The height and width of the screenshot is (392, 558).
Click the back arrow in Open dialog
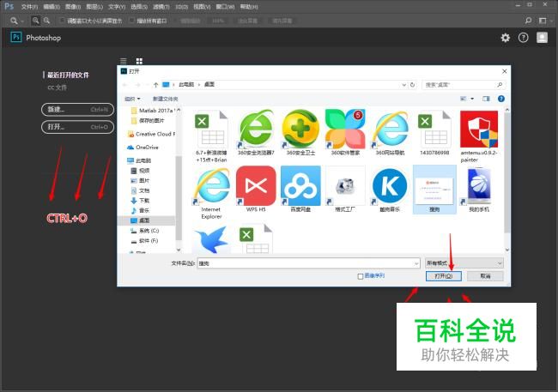click(x=125, y=85)
